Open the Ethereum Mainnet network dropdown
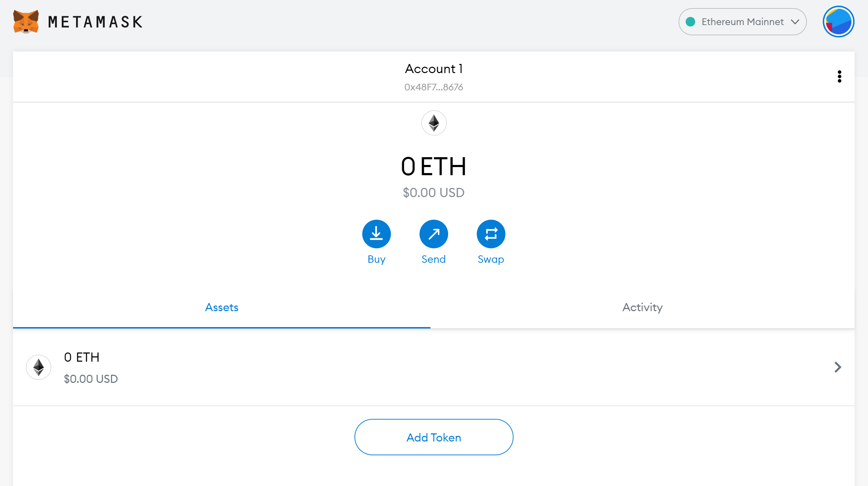Screen dimensions: 868x486 coord(742,22)
